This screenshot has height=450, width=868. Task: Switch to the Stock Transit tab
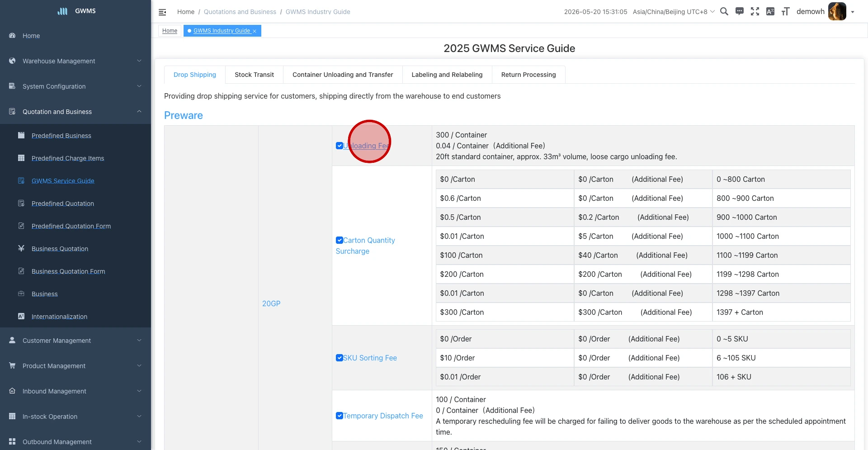(x=254, y=75)
